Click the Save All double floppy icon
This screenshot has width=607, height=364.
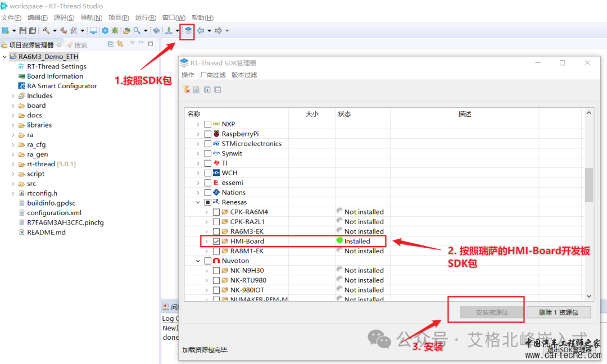(33, 30)
